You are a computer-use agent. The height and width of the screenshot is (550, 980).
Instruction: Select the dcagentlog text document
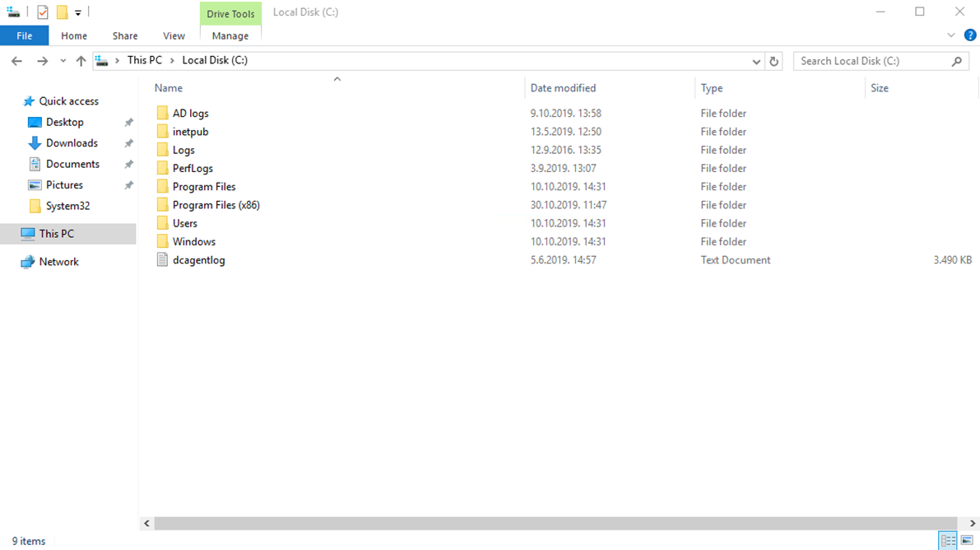point(198,260)
